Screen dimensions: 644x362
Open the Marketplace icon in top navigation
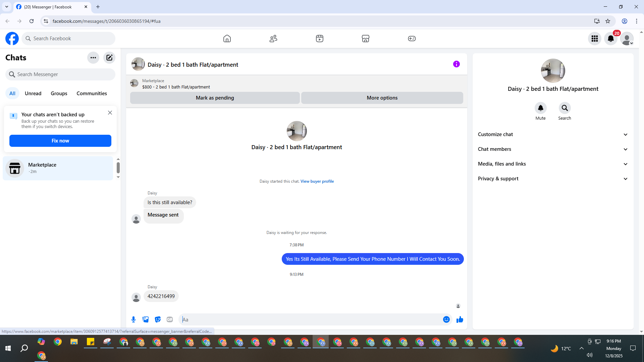pos(366,39)
